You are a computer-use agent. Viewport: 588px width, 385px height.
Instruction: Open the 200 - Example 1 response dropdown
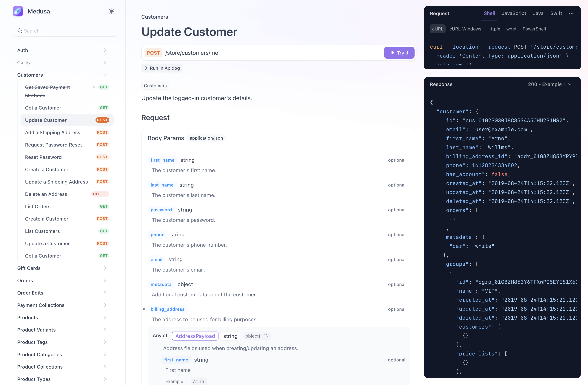550,84
